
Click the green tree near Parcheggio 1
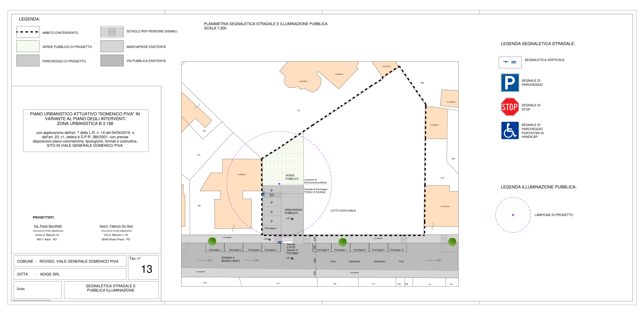(212, 241)
